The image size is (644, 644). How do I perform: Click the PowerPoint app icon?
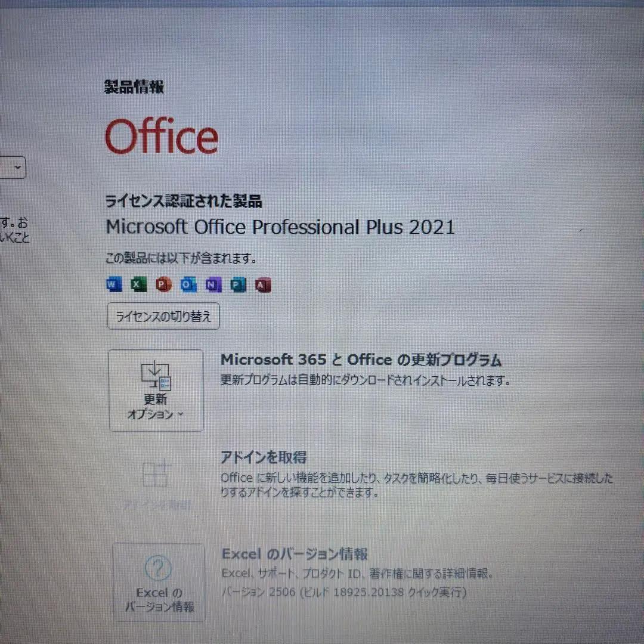163,284
